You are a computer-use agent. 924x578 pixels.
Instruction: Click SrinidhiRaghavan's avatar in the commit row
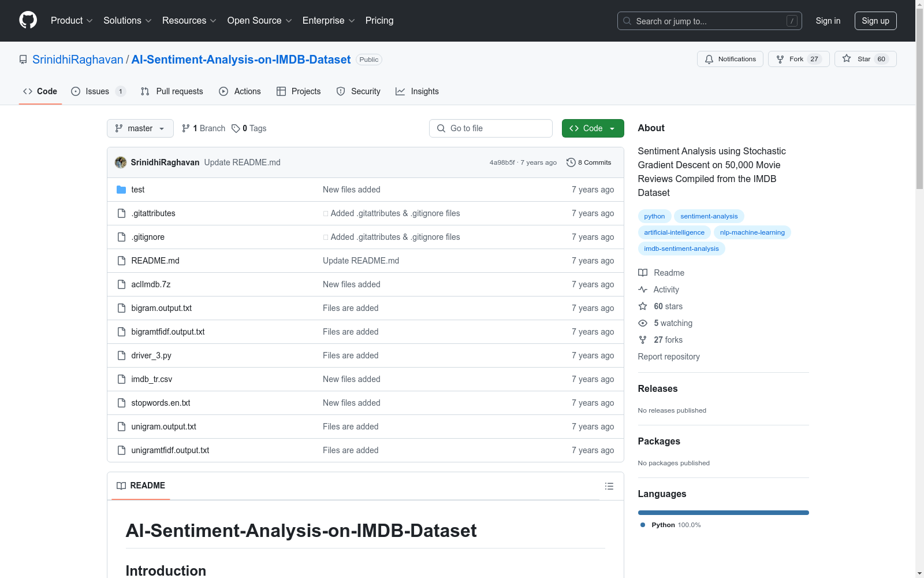click(121, 162)
